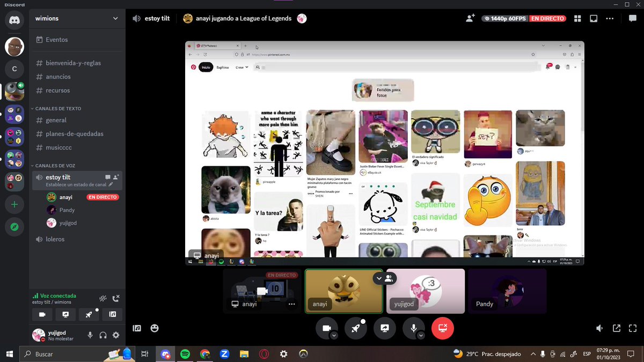Viewport: 644px width, 362px height.
Task: Open chat for estoy tilt voice channel in sidebar
Action: [107, 177]
